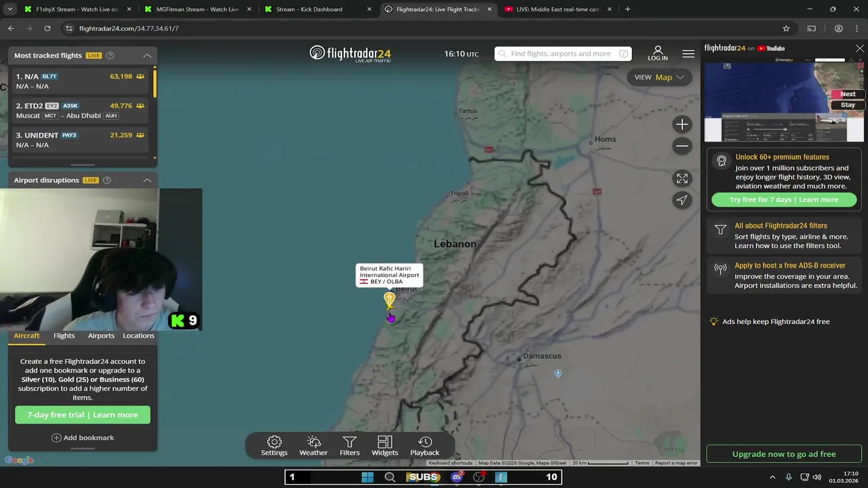Screen dimensions: 868x488
Task: Open the map Settings gear
Action: pos(274,446)
